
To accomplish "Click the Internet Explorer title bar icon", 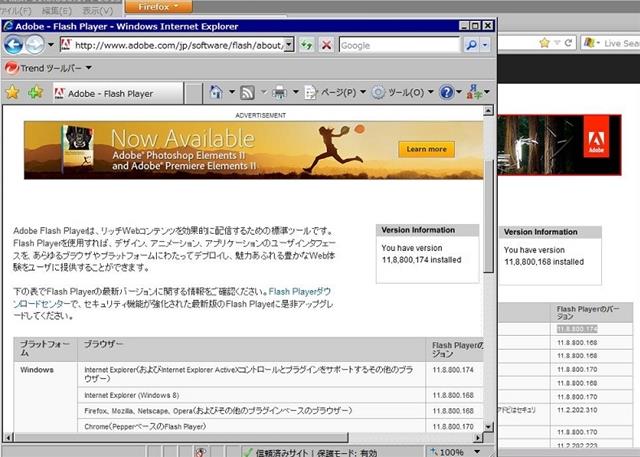I will coord(8,26).
